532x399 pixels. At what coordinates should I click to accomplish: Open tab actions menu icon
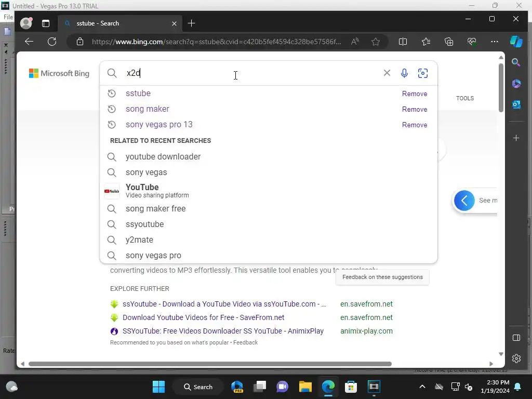click(46, 23)
